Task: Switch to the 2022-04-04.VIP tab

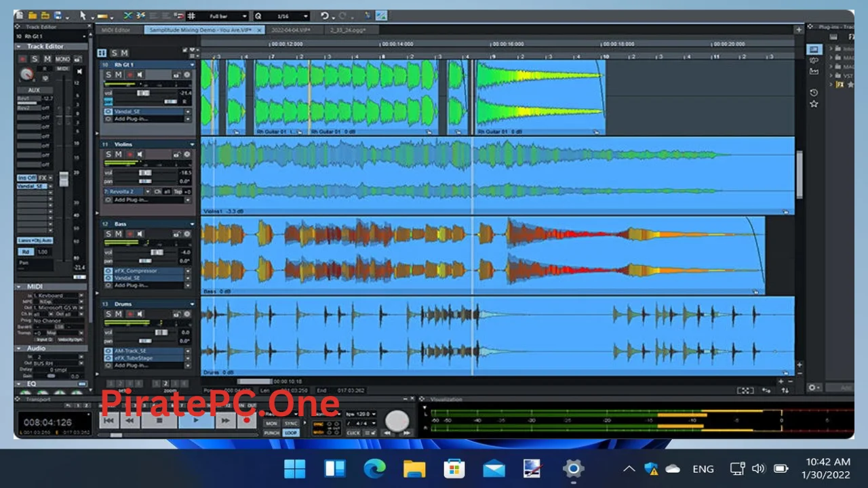Action: (x=292, y=30)
